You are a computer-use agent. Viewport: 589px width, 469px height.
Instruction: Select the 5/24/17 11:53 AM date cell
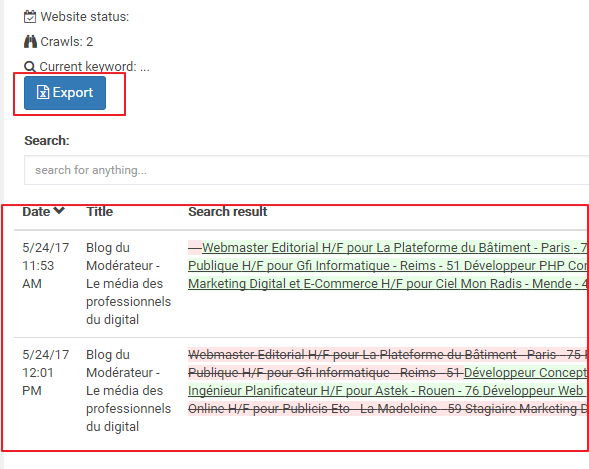click(46, 265)
